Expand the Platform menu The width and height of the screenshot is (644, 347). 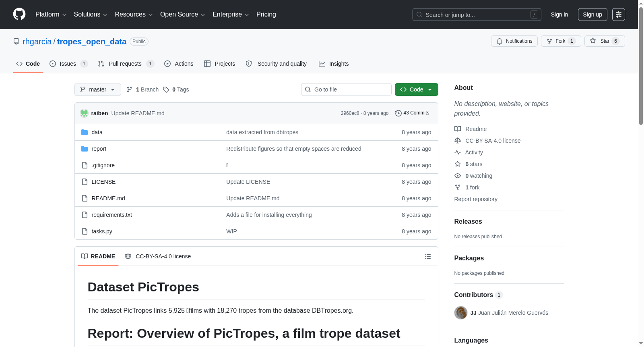point(51,15)
